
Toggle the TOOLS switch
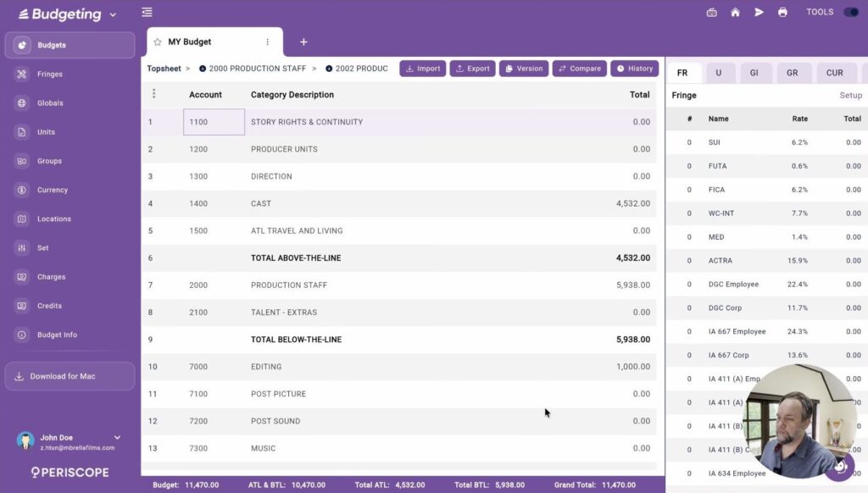850,13
